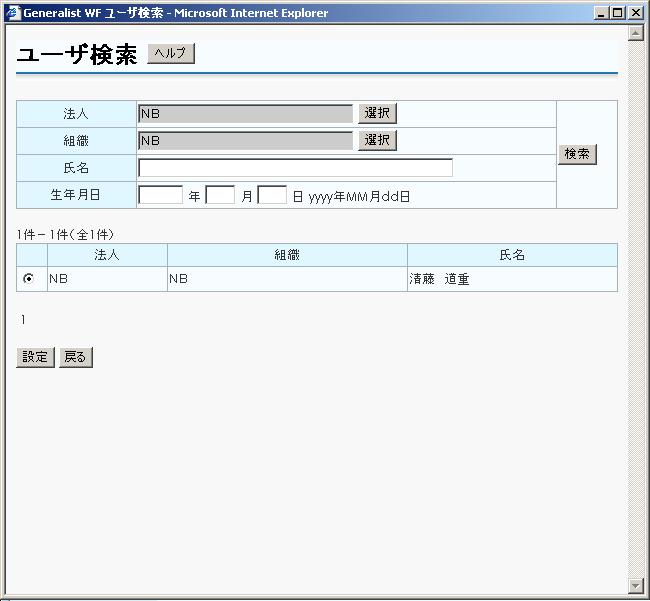The width and height of the screenshot is (650, 601).
Task: Click the birth month (月) input box
Action: (221, 194)
